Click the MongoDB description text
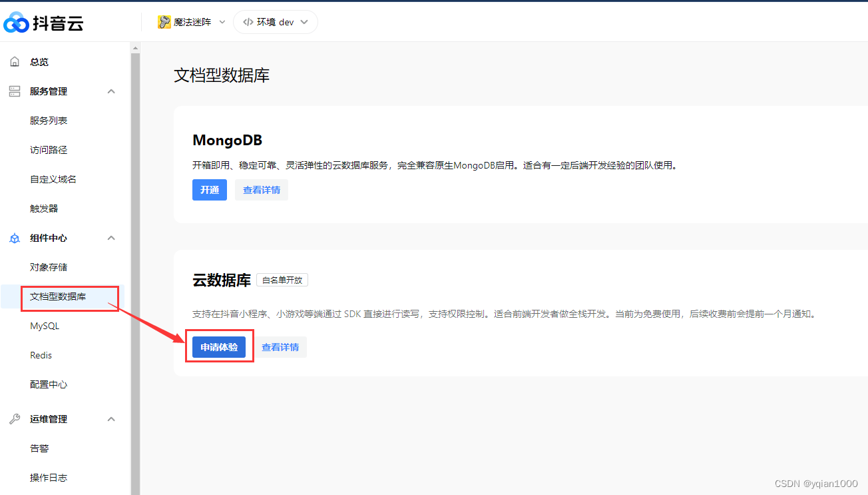The height and width of the screenshot is (495, 868). (435, 165)
